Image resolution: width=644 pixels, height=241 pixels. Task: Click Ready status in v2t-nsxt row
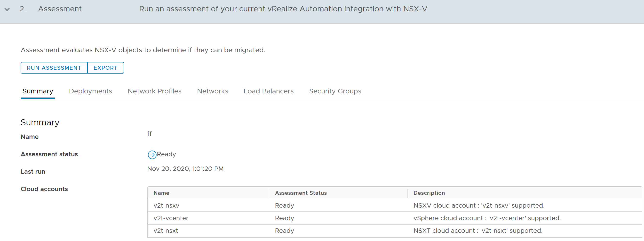285,231
